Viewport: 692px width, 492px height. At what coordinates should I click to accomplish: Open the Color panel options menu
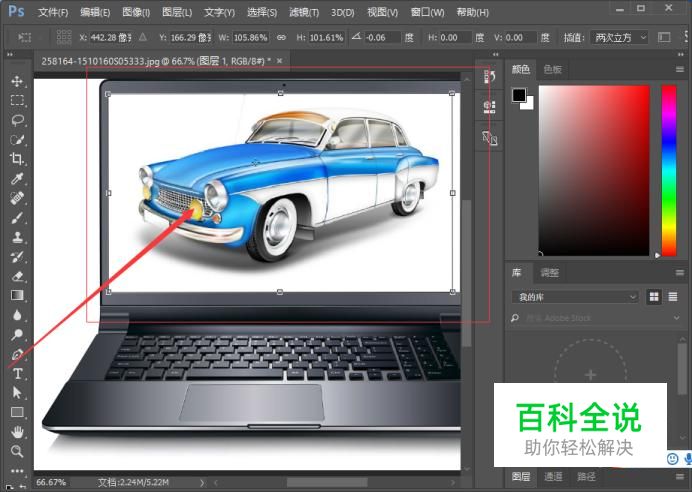coord(680,69)
